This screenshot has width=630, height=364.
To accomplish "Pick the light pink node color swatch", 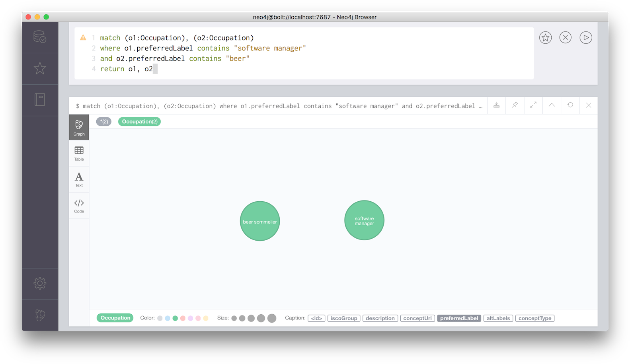I will click(198, 318).
